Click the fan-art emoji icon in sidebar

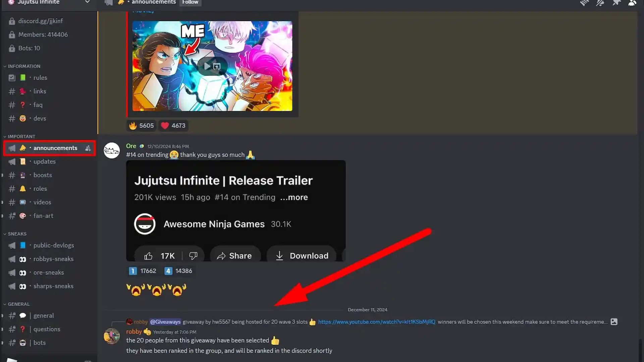coord(22,216)
